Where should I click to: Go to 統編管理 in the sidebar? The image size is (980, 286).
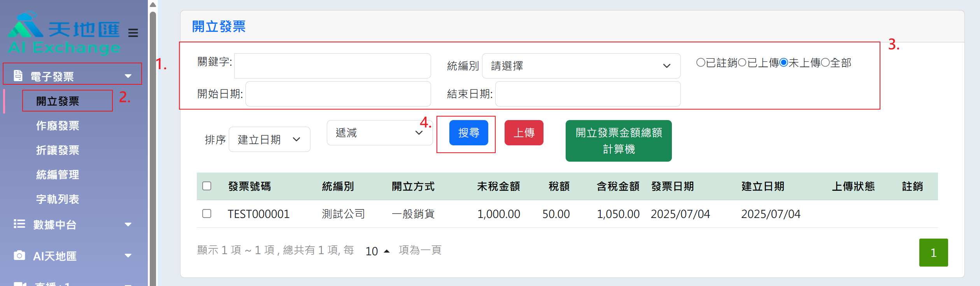pyautogui.click(x=58, y=175)
